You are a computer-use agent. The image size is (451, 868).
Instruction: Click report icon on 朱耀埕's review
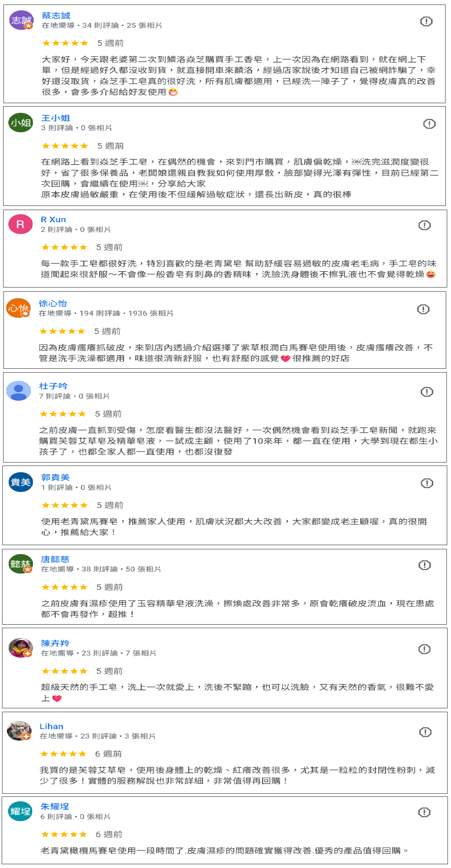[x=424, y=812]
